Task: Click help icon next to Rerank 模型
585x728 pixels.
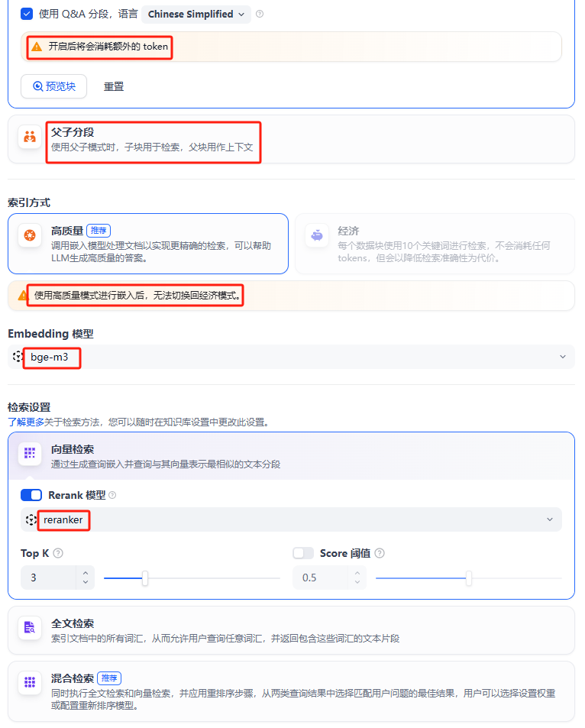Action: click(112, 496)
